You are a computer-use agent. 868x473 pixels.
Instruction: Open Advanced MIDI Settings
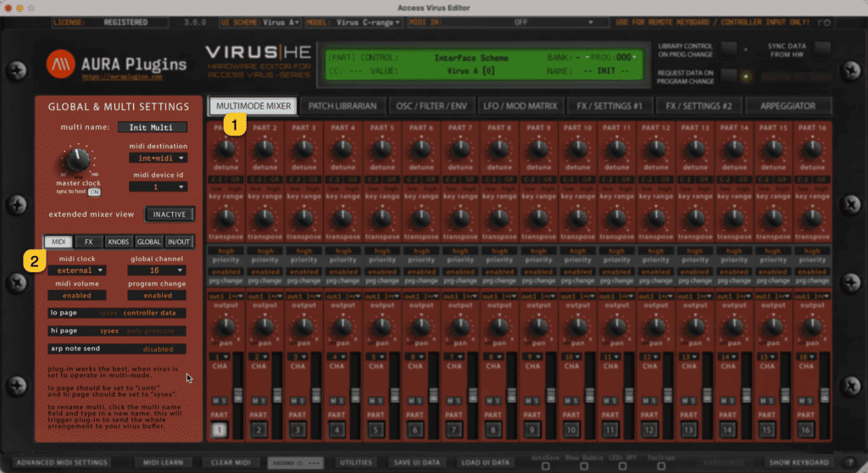click(x=62, y=463)
